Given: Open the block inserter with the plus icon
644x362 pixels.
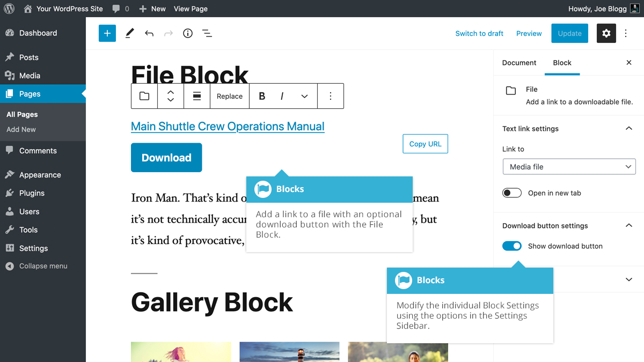Looking at the screenshot, I should tap(107, 33).
